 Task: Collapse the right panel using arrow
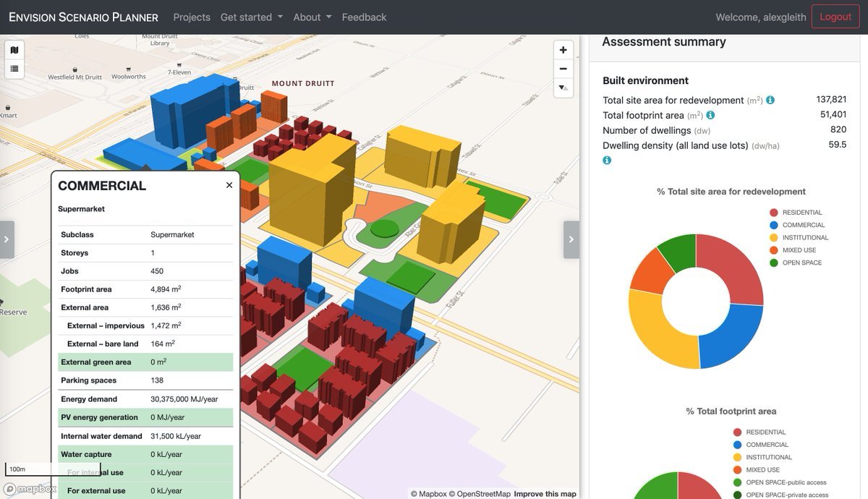click(571, 239)
